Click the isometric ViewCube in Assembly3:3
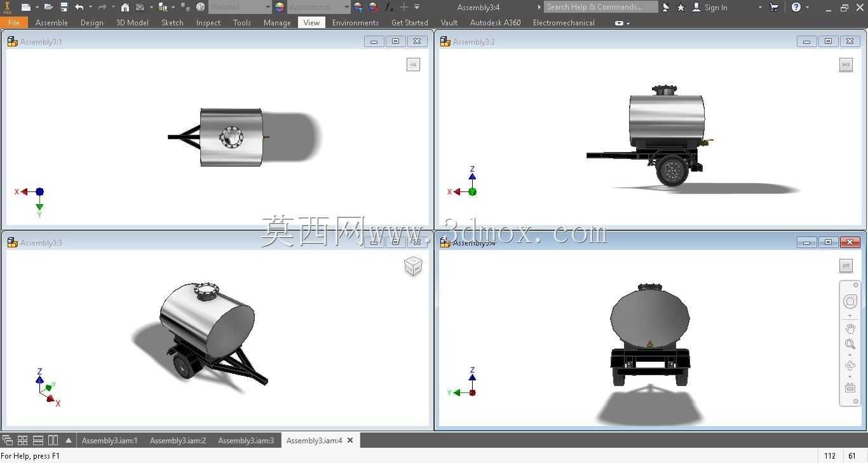 click(x=413, y=266)
